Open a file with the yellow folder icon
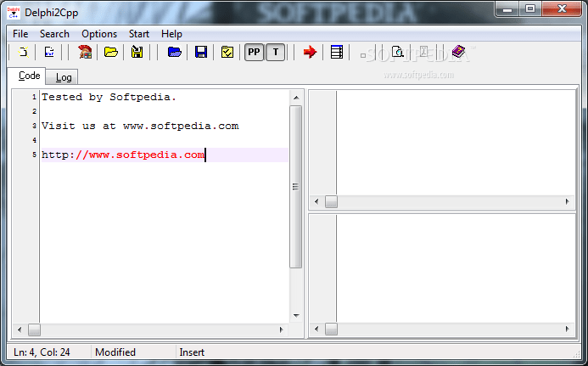The image size is (588, 366). (111, 52)
